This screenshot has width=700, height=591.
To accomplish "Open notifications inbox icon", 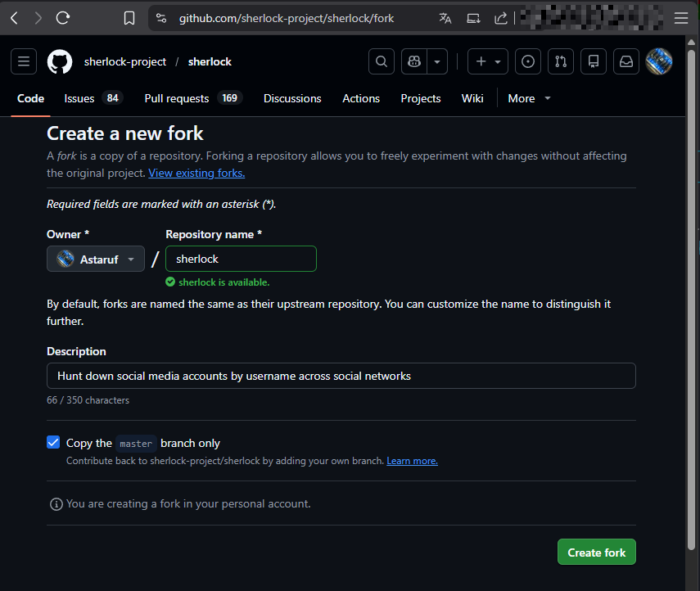I will 626,61.
